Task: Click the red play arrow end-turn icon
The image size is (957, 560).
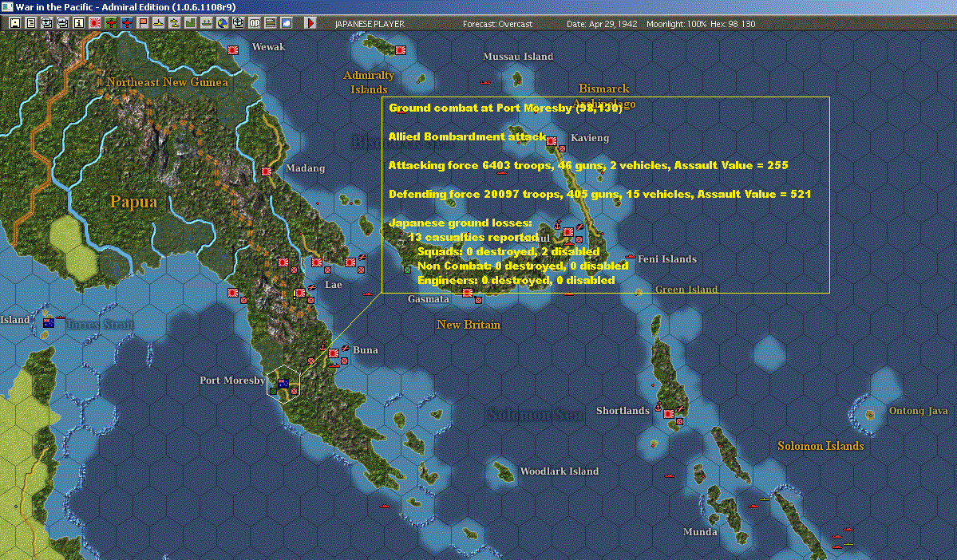Action: point(310,23)
